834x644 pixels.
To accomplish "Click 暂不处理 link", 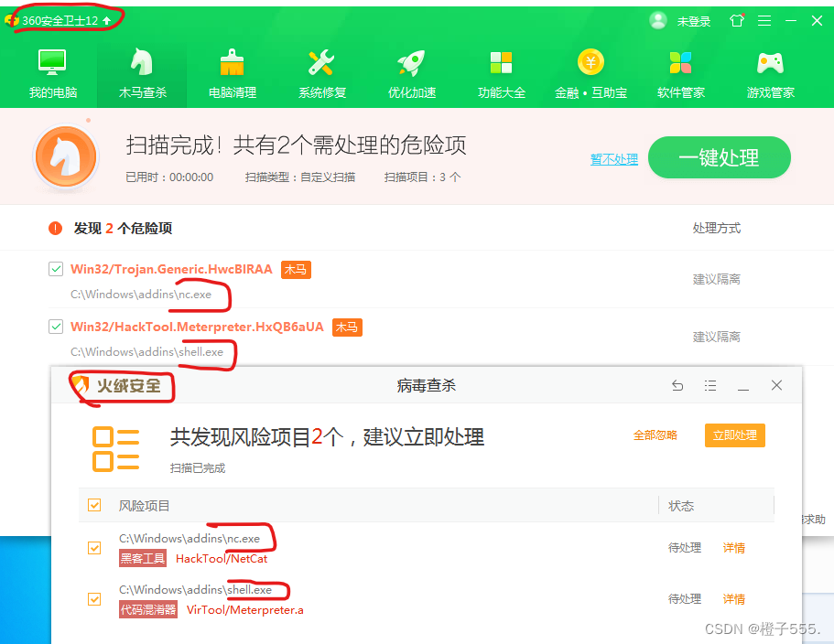I will (x=613, y=159).
